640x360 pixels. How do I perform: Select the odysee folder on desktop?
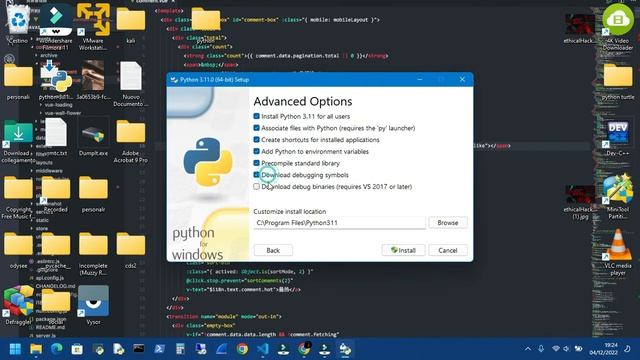[x=18, y=250]
